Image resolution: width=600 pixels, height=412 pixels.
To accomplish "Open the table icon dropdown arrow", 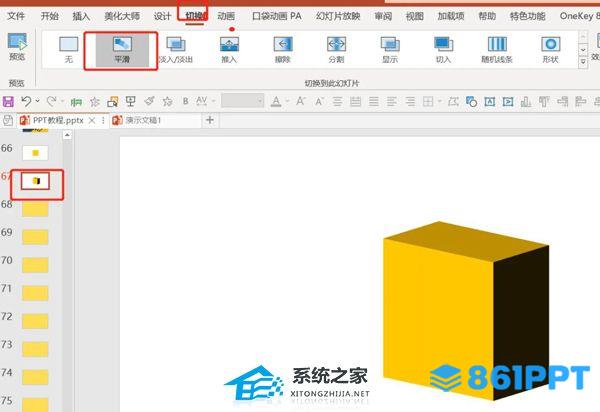I will coord(440,101).
